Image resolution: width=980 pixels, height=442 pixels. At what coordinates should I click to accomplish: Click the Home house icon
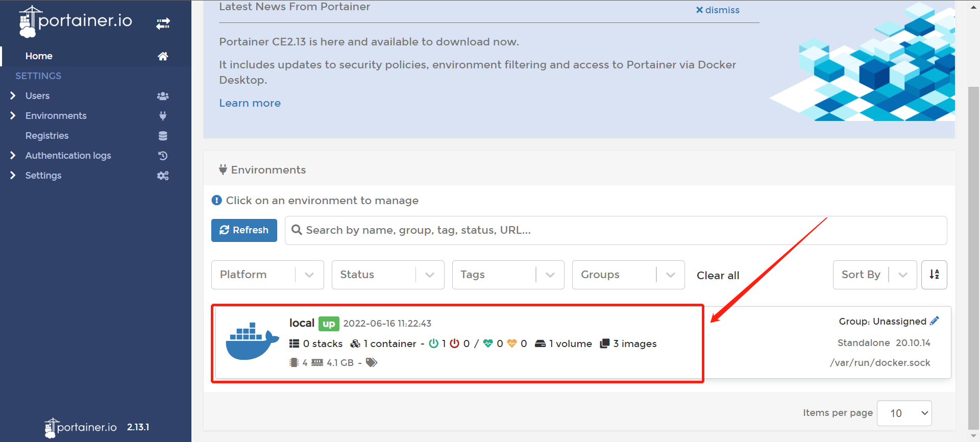point(163,56)
